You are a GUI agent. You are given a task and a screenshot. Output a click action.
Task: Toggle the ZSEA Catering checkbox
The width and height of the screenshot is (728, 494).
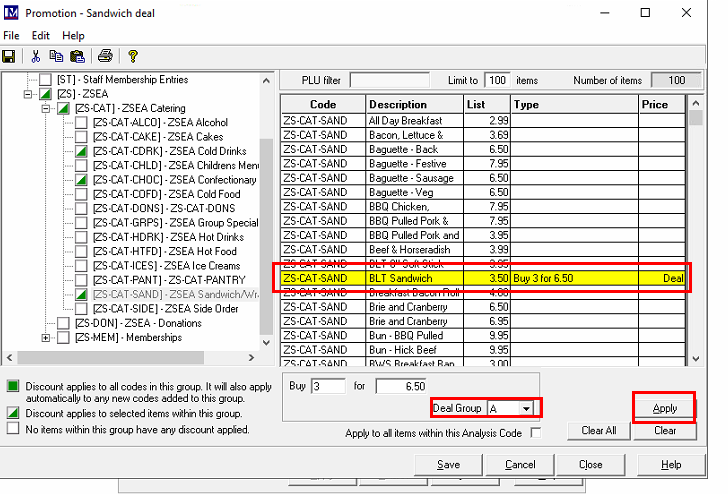(x=63, y=108)
